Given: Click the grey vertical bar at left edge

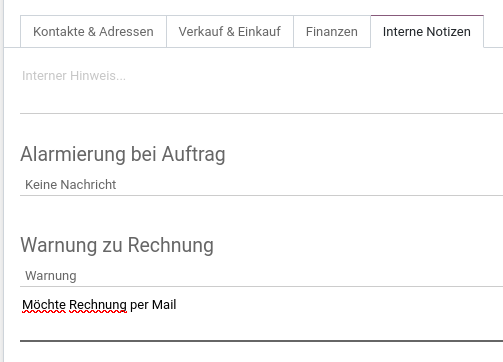Looking at the screenshot, I should 2,181.
